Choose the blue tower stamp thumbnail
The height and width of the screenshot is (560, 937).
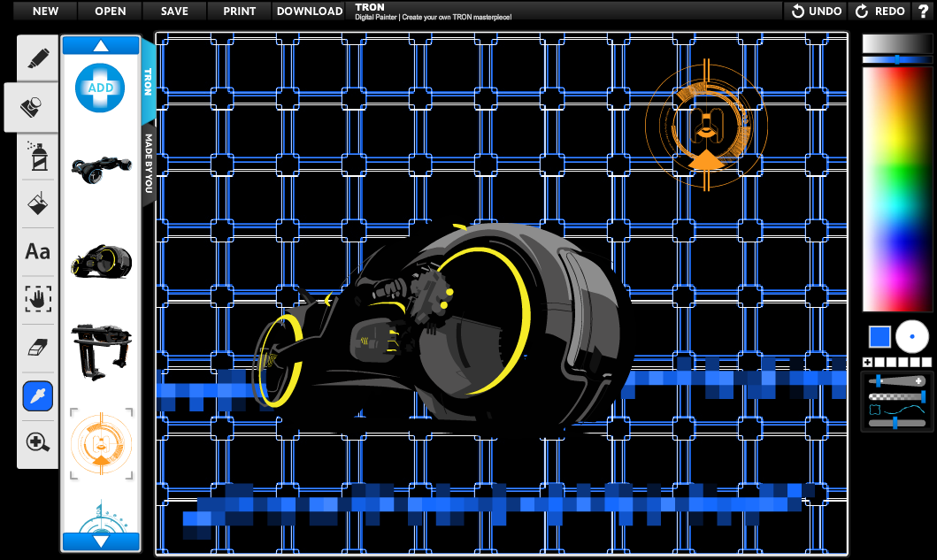point(102,517)
